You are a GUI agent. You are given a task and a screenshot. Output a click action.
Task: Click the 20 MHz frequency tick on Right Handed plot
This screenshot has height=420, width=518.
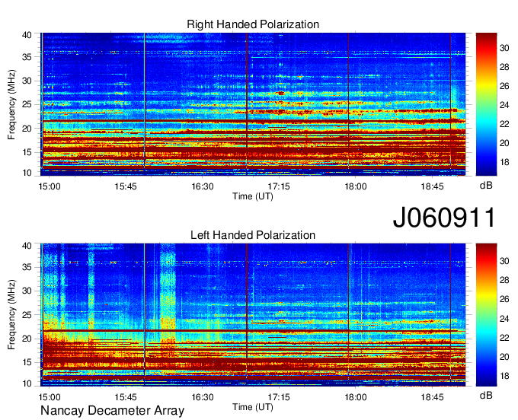click(x=27, y=129)
